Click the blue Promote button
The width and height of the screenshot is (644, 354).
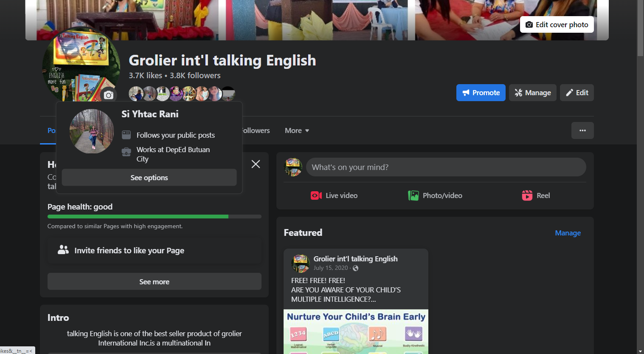point(481,93)
